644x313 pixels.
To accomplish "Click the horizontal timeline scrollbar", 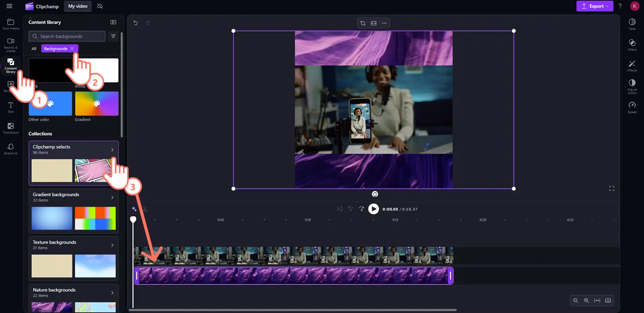I will click(292, 310).
